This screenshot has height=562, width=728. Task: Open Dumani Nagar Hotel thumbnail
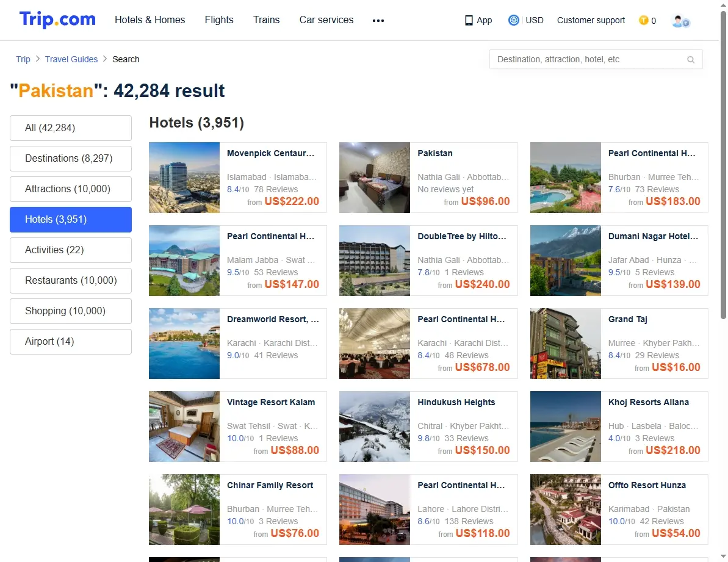point(566,261)
